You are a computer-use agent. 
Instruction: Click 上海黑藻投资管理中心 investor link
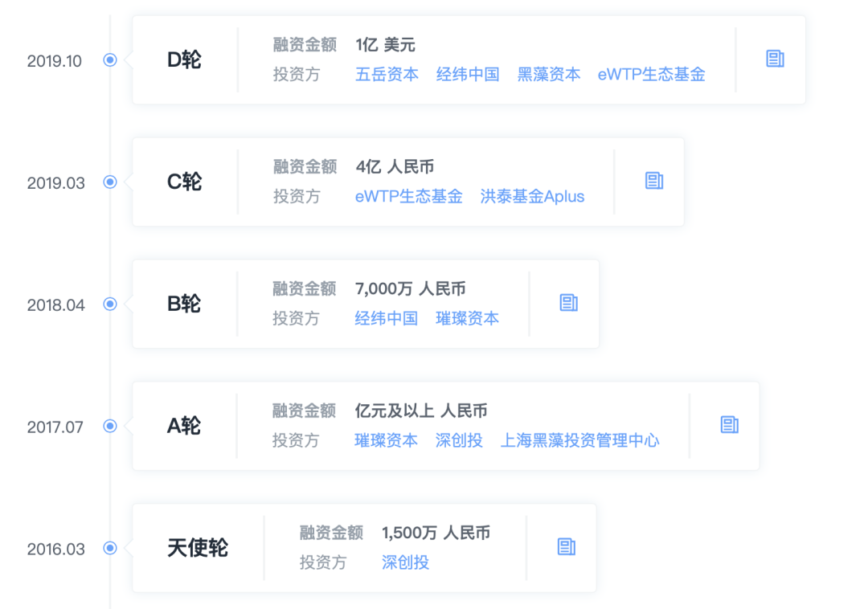tap(579, 441)
